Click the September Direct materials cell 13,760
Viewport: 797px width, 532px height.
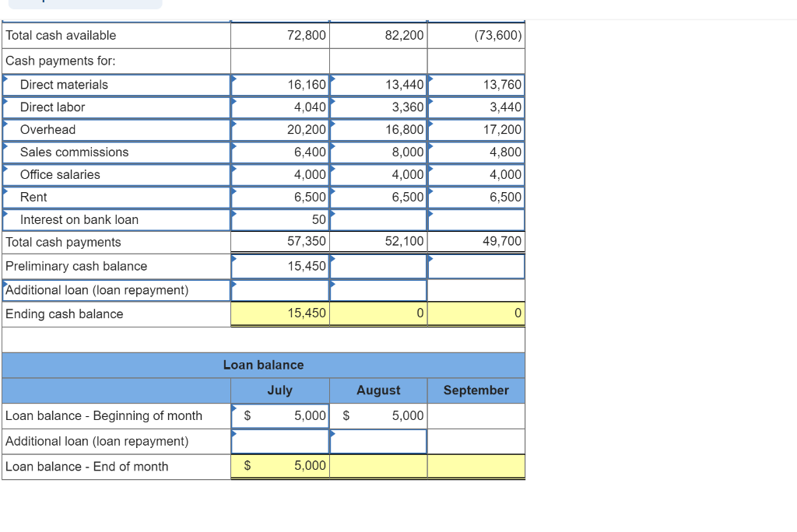(x=476, y=85)
